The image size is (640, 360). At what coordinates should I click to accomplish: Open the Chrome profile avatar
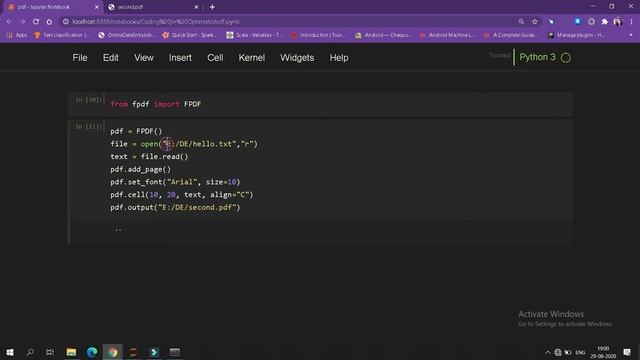coord(618,21)
